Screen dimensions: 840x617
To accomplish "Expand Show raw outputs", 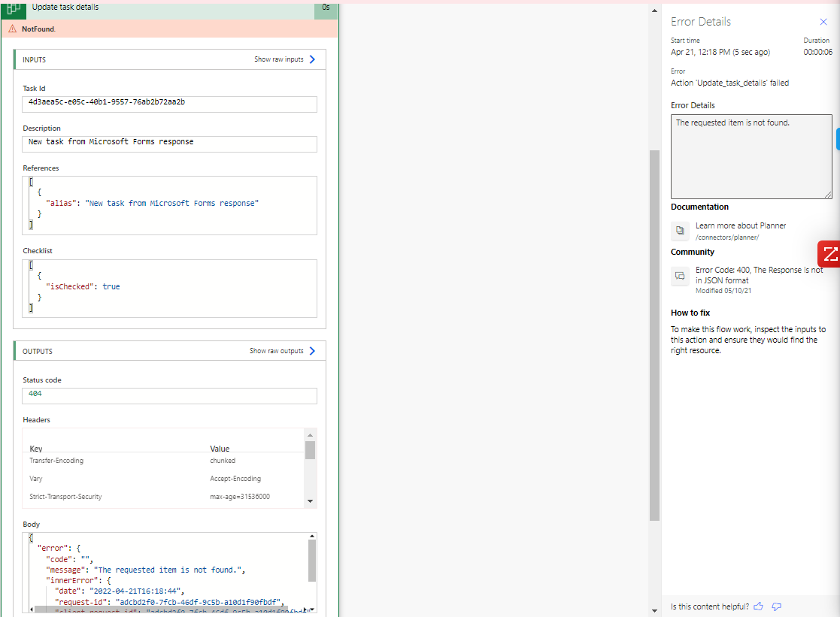I will (277, 350).
